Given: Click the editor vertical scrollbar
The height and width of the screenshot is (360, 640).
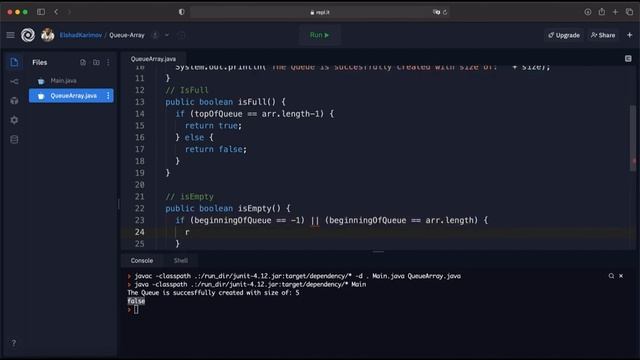Looking at the screenshot, I should click(633, 139).
